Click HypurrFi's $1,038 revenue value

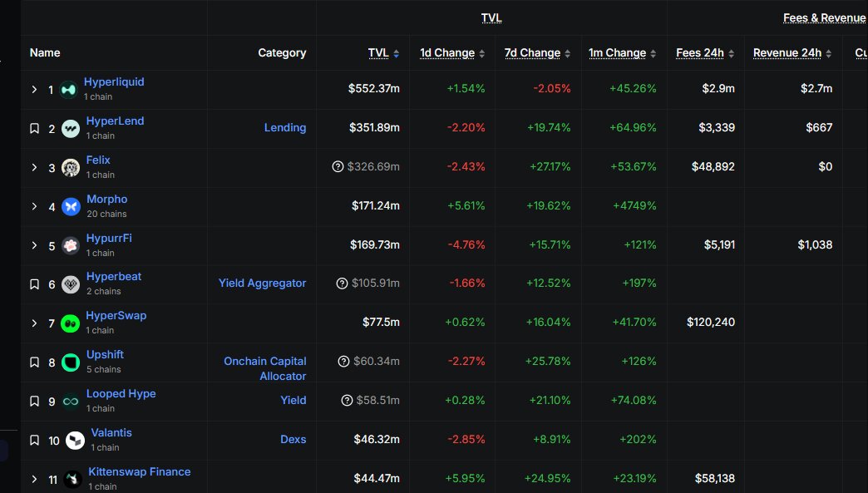pos(815,244)
